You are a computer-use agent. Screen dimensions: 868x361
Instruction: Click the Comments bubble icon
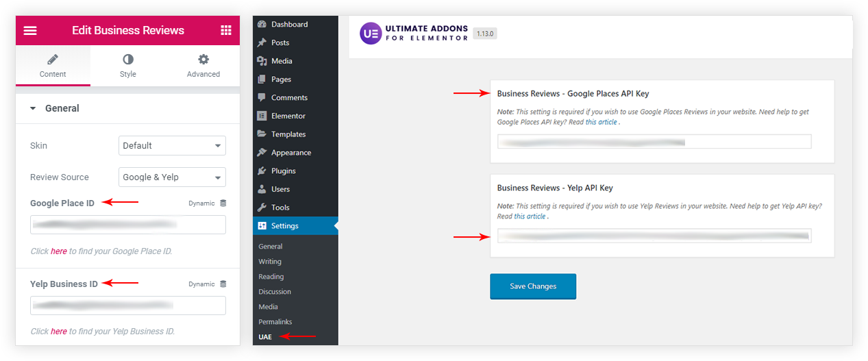click(262, 97)
